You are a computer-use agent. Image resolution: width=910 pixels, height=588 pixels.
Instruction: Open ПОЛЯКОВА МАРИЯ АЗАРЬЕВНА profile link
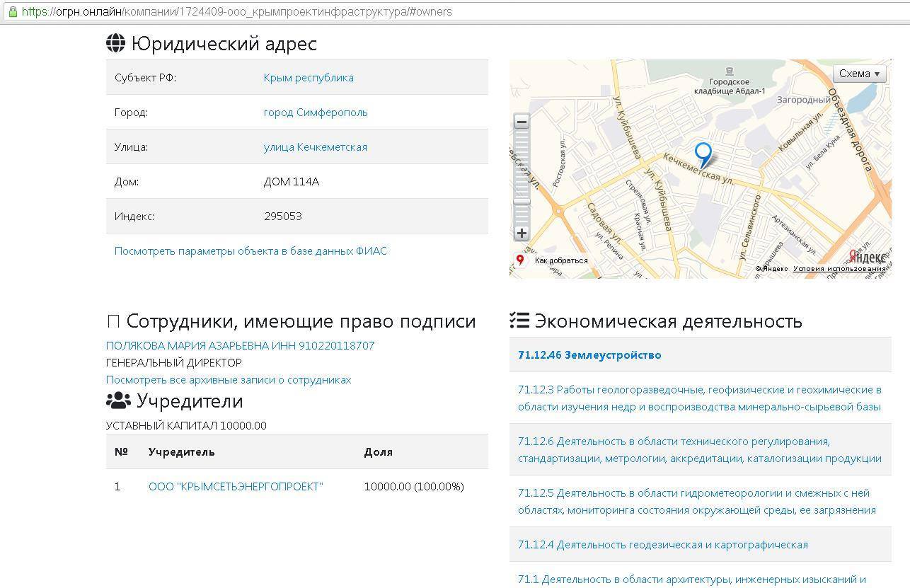click(x=240, y=346)
